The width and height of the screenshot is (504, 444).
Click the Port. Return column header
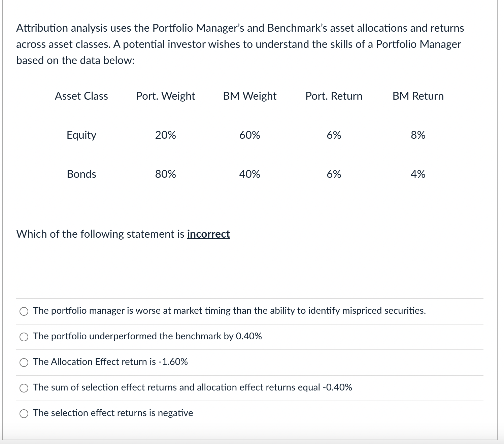[x=333, y=96]
